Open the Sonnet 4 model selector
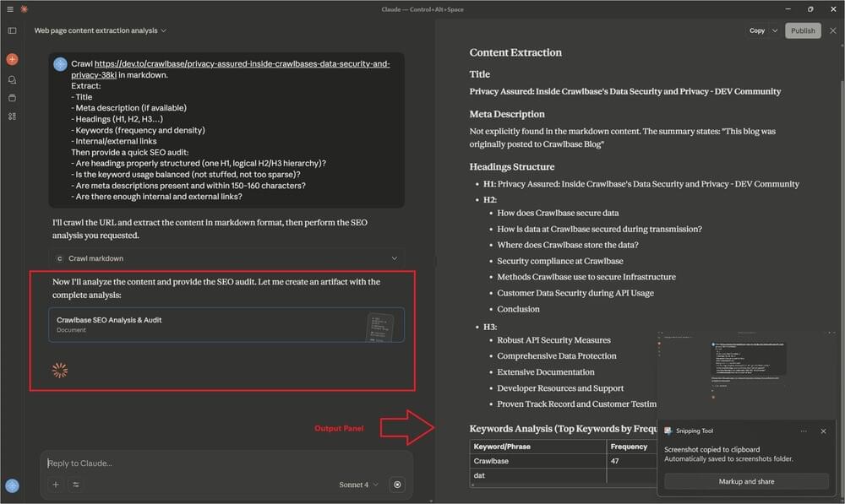Image resolution: width=845 pixels, height=504 pixels. click(358, 485)
